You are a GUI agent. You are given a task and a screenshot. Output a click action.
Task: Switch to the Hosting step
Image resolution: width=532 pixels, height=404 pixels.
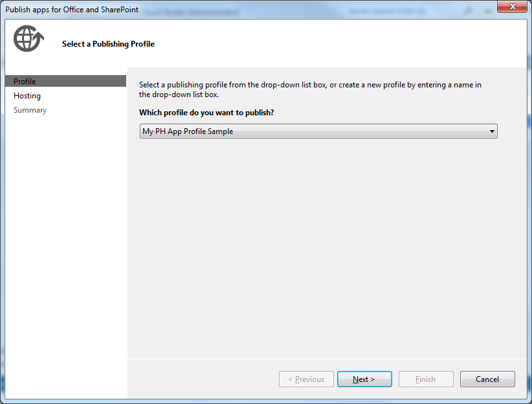(x=27, y=95)
